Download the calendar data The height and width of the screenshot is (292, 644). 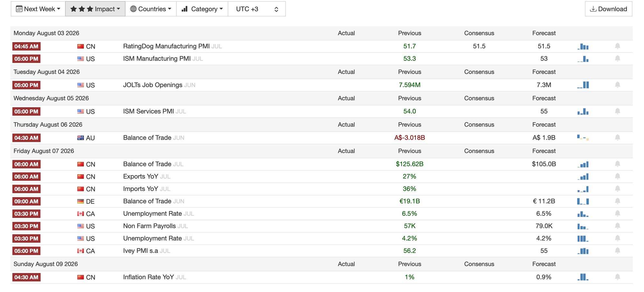coord(609,9)
